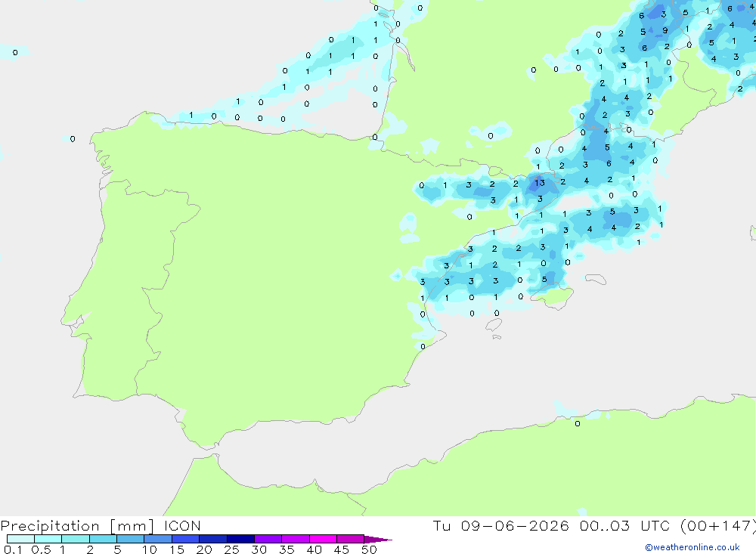Screen dimensions: 756x554
Task: Click the "50" legend scale label
Action: click(369, 549)
